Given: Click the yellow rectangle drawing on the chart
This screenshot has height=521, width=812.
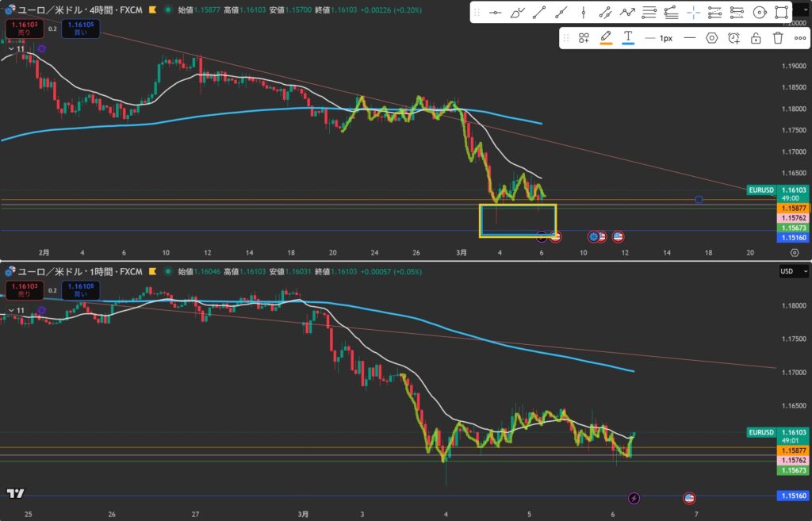Looking at the screenshot, I should [x=518, y=205].
